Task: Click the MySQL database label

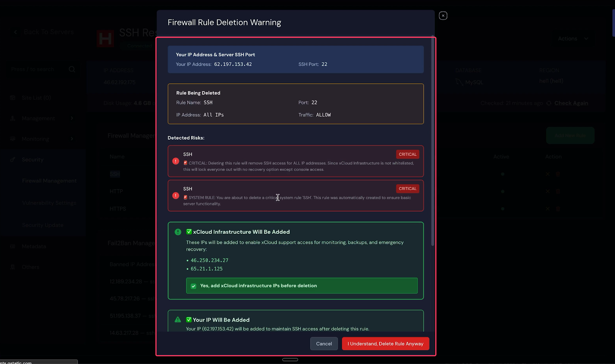Action: (x=474, y=82)
